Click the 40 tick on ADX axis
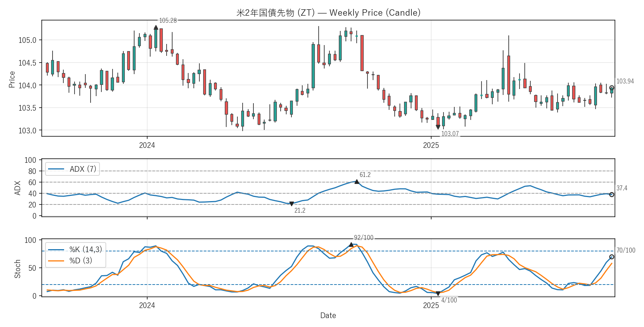Viewport: 644px width, 327px height. click(32, 194)
